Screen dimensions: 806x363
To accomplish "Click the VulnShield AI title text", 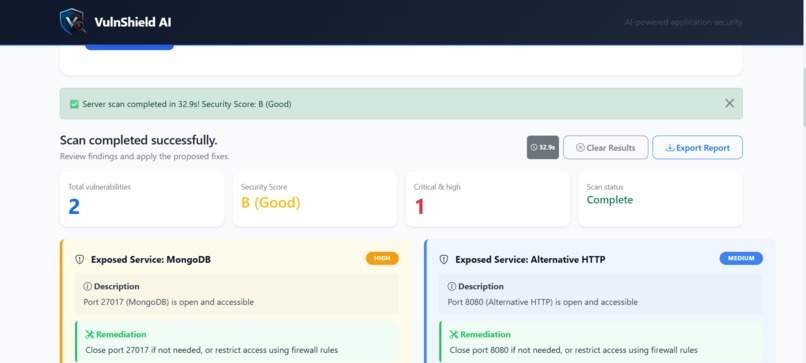I will pyautogui.click(x=133, y=22).
